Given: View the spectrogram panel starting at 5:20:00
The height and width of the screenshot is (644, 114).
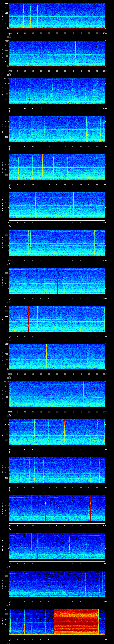Looking at the screenshot, I should (57, 167).
